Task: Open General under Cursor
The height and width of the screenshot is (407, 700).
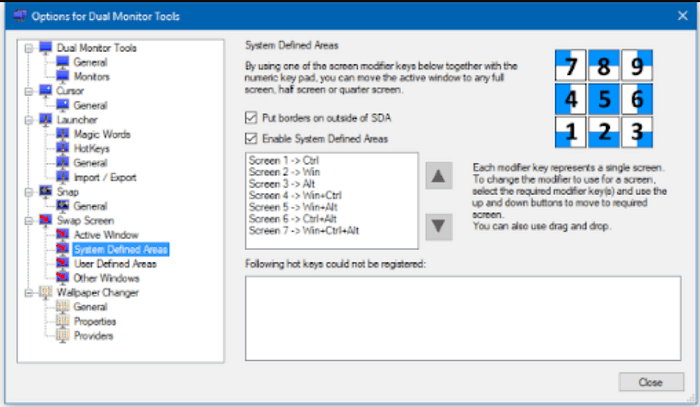Action: click(x=90, y=105)
